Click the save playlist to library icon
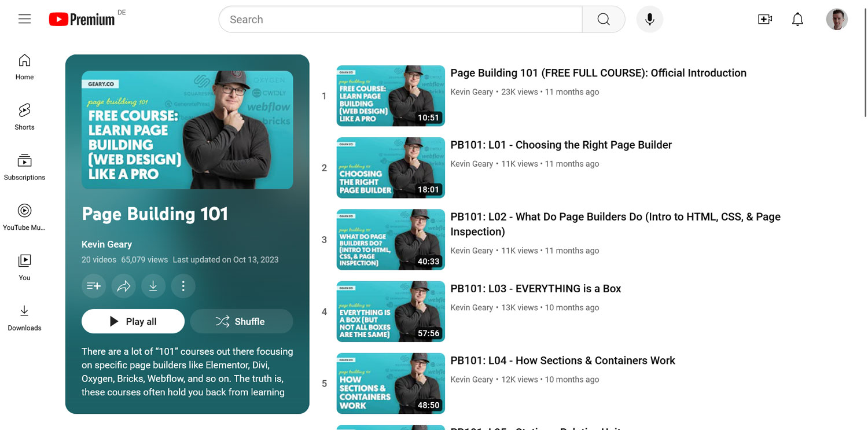Viewport: 868px width, 430px height. pos(94,286)
